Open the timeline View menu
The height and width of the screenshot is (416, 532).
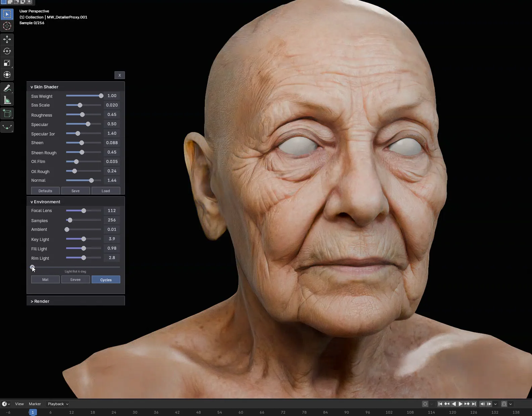(x=19, y=404)
